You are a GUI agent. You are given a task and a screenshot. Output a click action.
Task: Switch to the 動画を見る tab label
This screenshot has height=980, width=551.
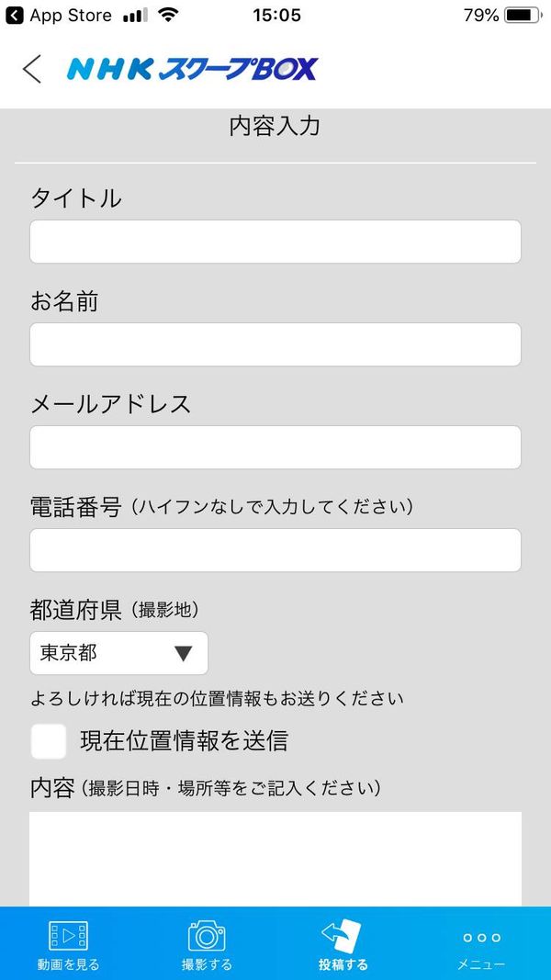point(68,964)
